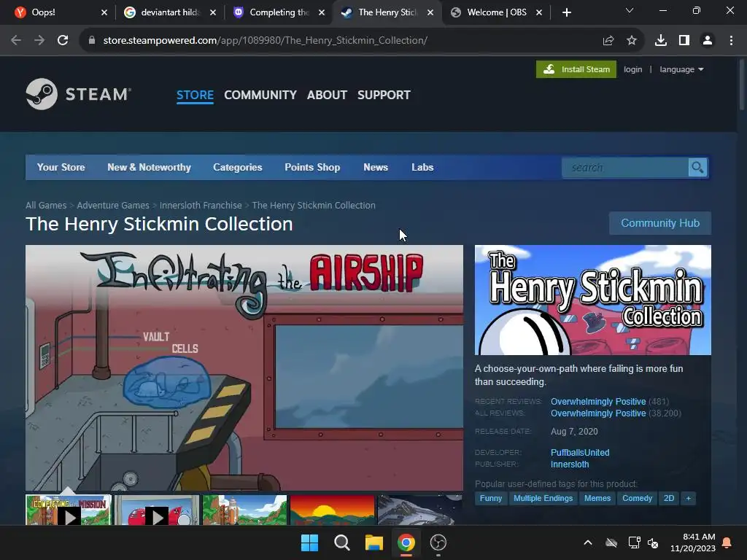
Task: Click the Multiple Endings tag
Action: click(x=543, y=498)
